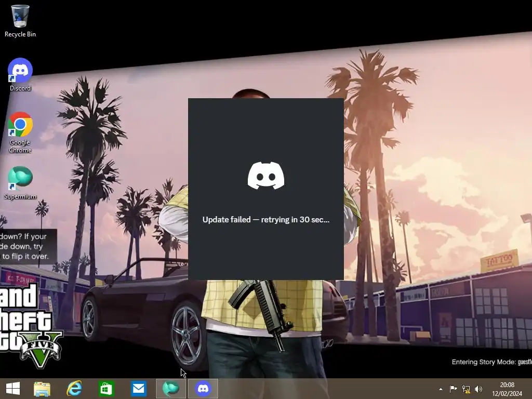Switch to Discord taskbar button
This screenshot has width=532, height=399.
coord(203,389)
